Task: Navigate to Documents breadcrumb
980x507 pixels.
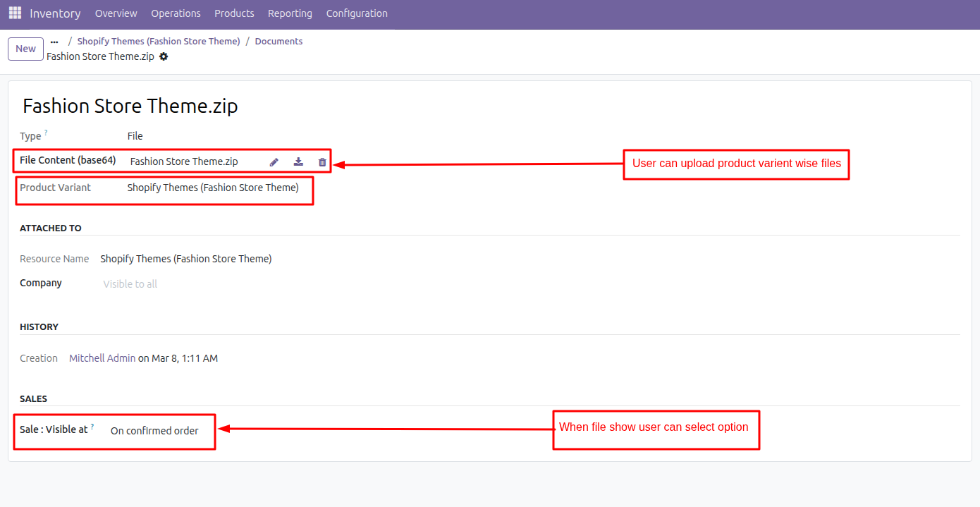Action: pos(278,42)
